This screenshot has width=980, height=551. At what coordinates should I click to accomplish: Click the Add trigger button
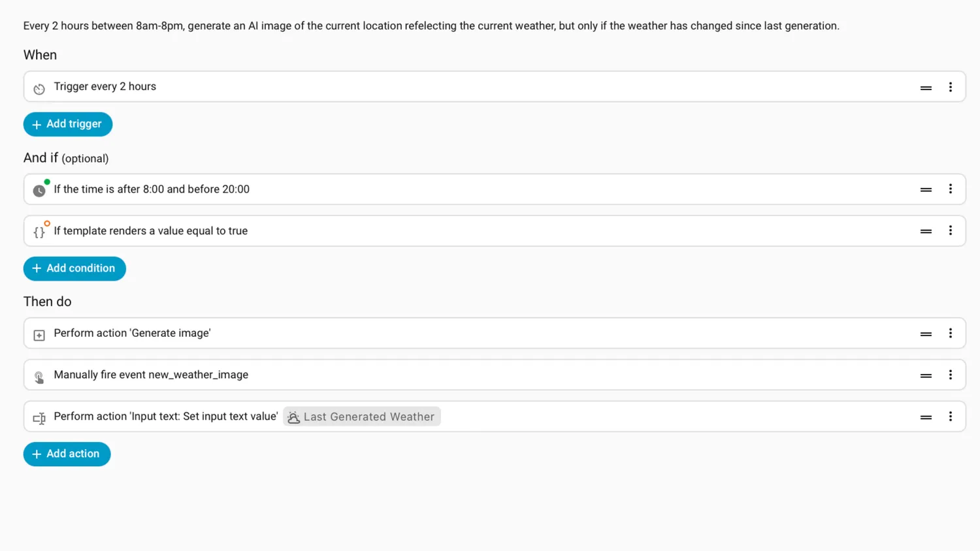tap(68, 124)
